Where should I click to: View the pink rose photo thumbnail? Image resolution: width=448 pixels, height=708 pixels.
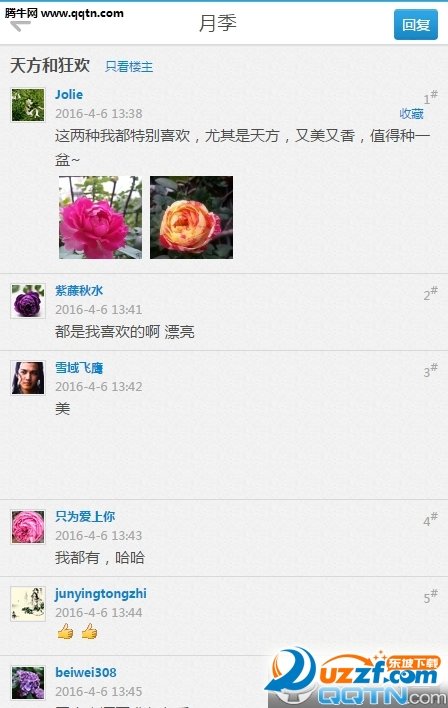[100, 217]
